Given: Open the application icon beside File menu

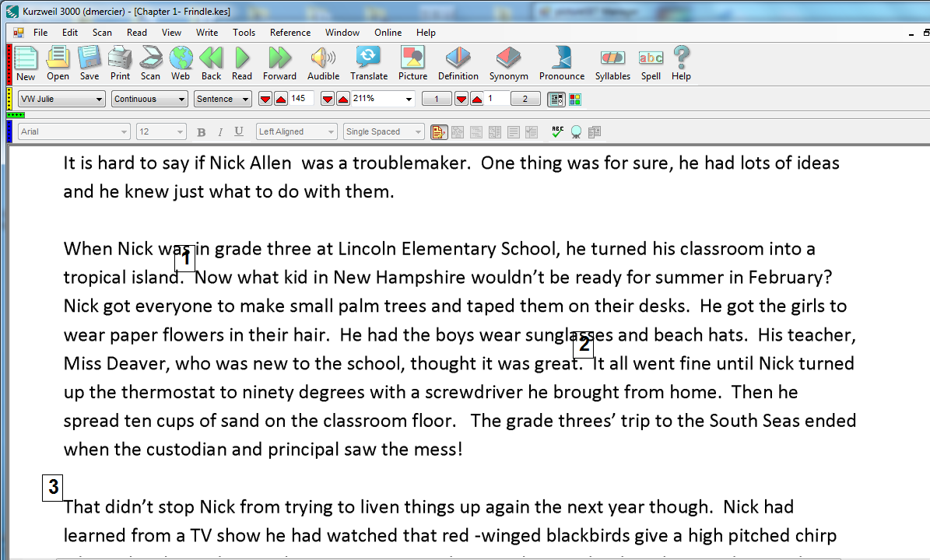Looking at the screenshot, I should coord(19,33).
